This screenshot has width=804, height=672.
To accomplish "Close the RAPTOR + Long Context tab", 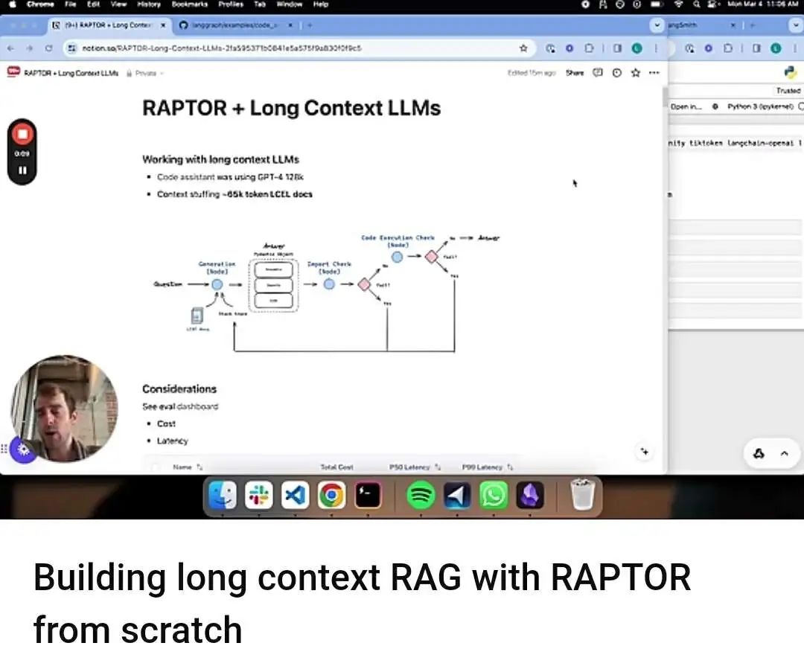I will [163, 25].
